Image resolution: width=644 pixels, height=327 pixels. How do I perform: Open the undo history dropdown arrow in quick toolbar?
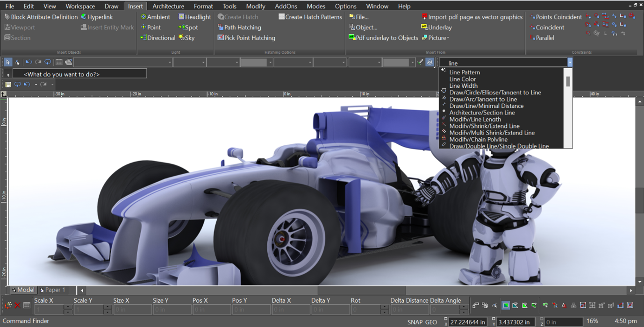click(36, 85)
